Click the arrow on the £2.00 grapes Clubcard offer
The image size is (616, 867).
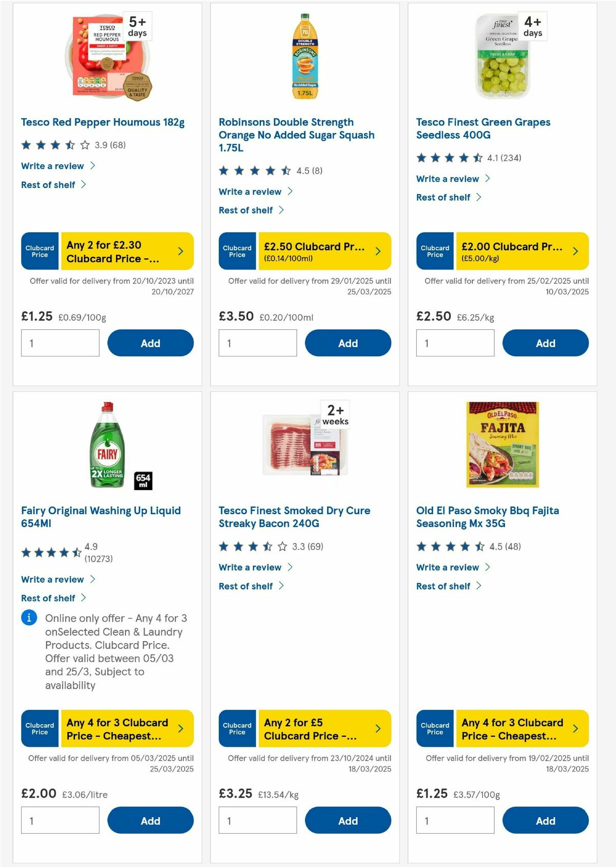click(575, 251)
